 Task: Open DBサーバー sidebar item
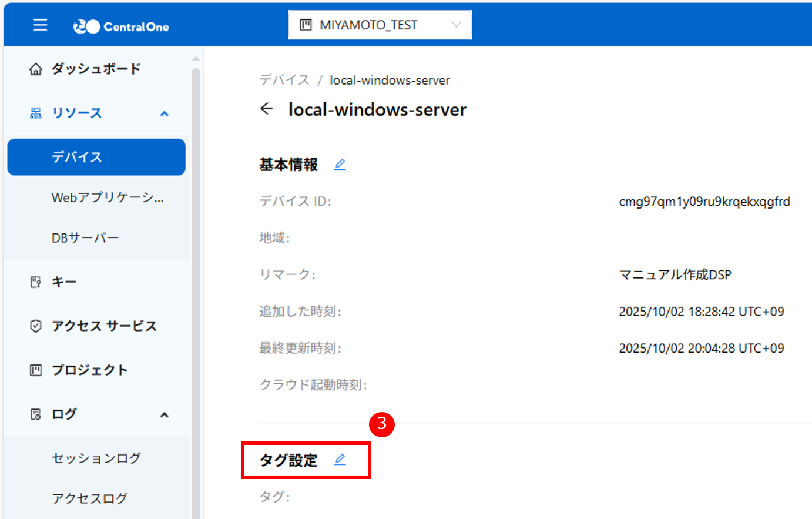coord(85,238)
